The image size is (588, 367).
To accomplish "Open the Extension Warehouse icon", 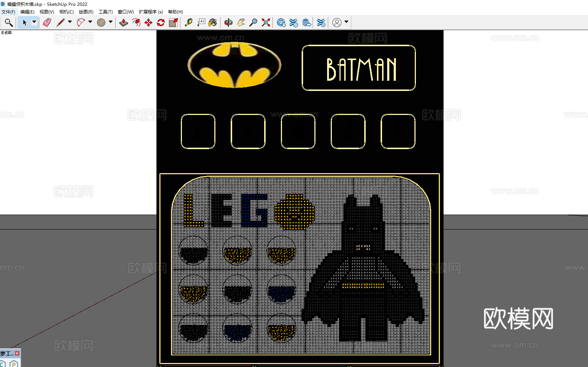I will tap(294, 23).
